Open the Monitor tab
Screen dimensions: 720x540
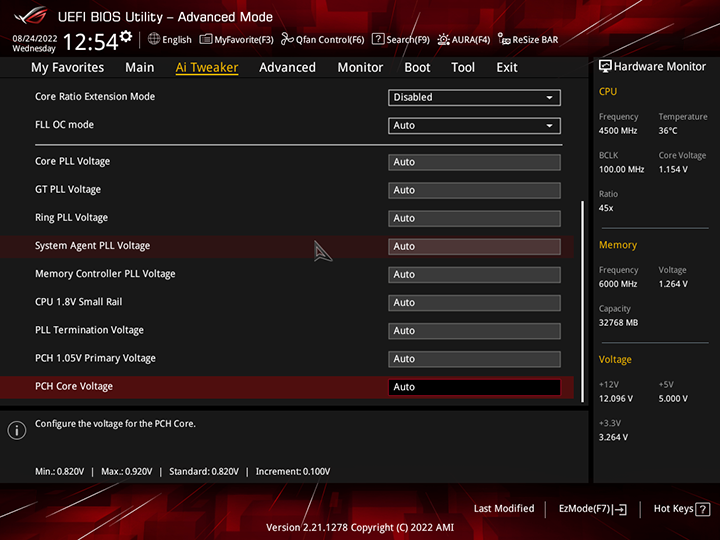tap(360, 68)
